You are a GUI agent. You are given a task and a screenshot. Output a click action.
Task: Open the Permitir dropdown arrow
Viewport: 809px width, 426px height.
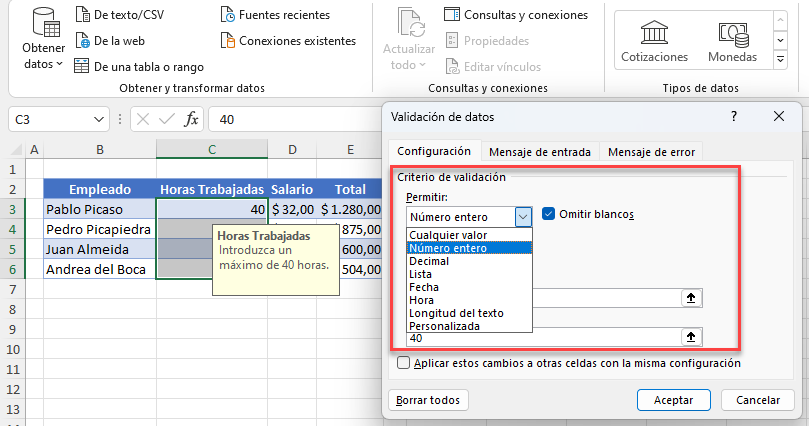point(523,217)
